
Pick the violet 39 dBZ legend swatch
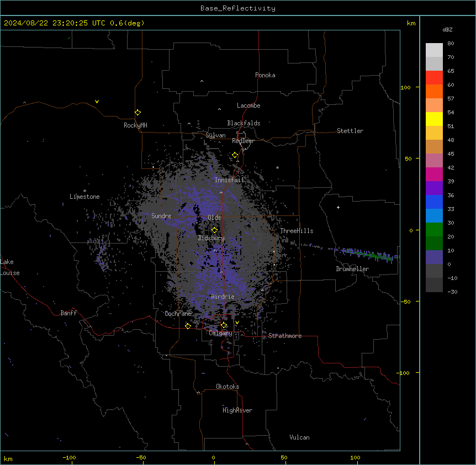tap(434, 188)
